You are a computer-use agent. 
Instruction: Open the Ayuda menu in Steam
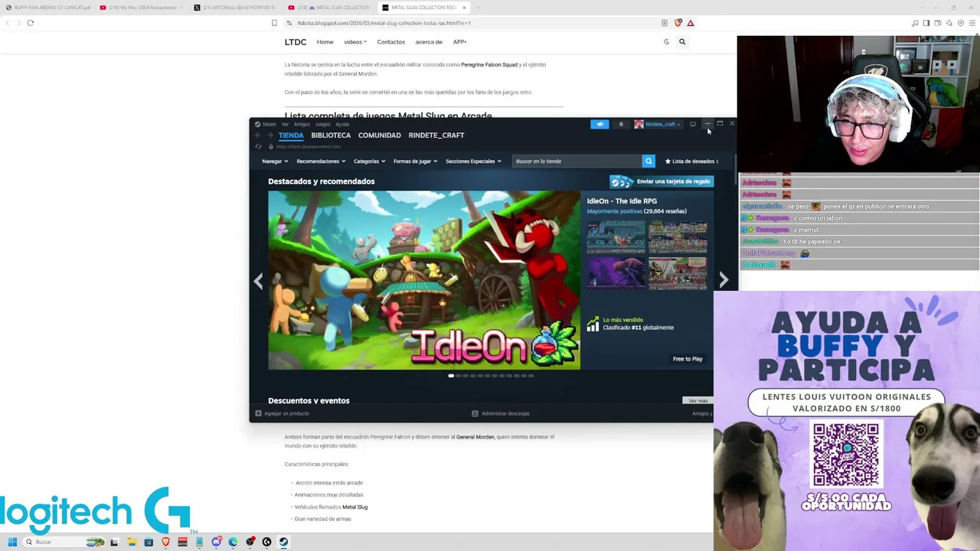(342, 124)
